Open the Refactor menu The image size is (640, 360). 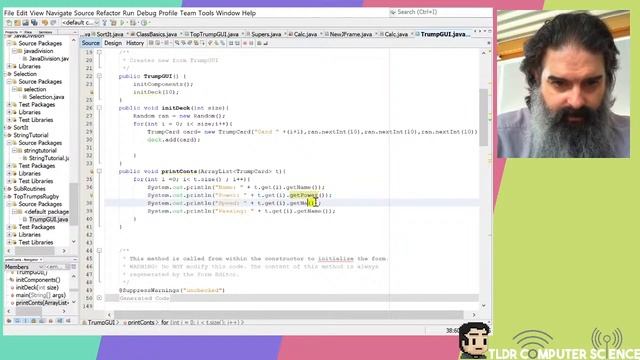click(108, 13)
